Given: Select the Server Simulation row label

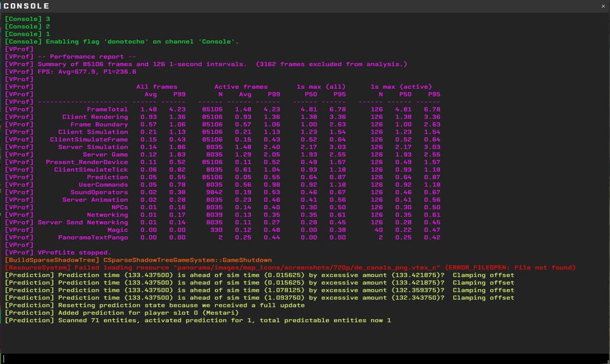Looking at the screenshot, I should coord(93,147).
